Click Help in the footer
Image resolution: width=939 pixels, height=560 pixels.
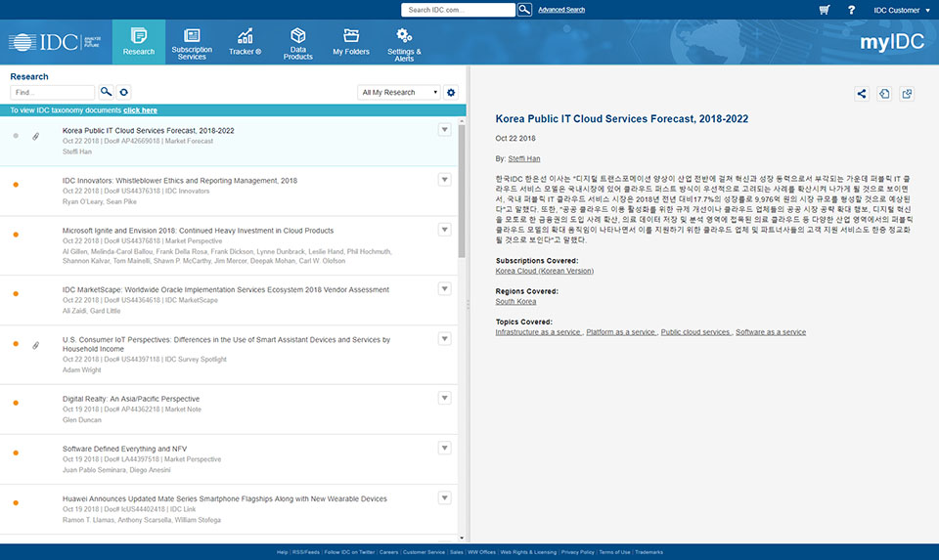(282, 552)
